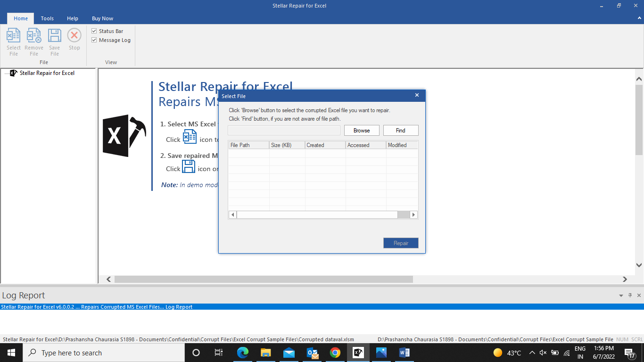
Task: Open Mail app from taskbar
Action: coord(289,353)
